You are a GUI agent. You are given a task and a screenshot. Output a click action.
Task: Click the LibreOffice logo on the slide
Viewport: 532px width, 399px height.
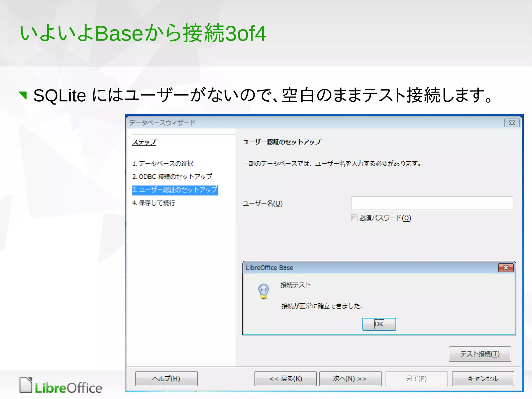point(61,386)
